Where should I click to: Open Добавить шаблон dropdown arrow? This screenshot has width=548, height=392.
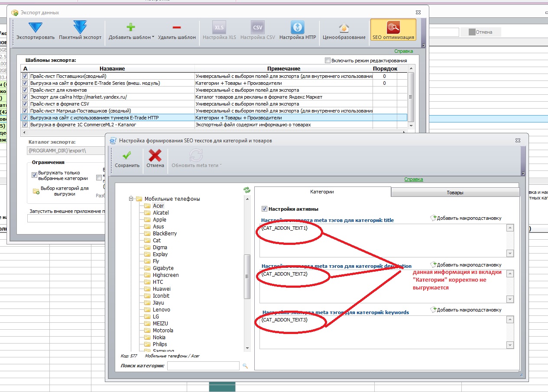pos(153,38)
